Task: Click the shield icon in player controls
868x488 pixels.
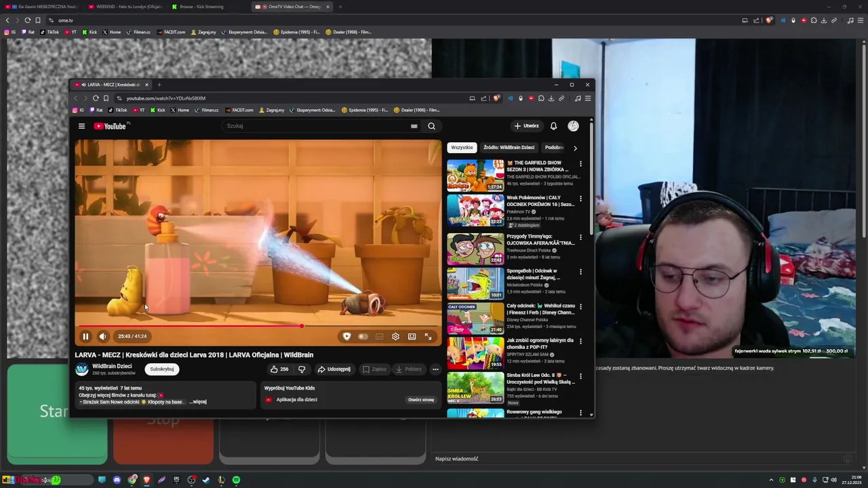Action: (x=347, y=336)
